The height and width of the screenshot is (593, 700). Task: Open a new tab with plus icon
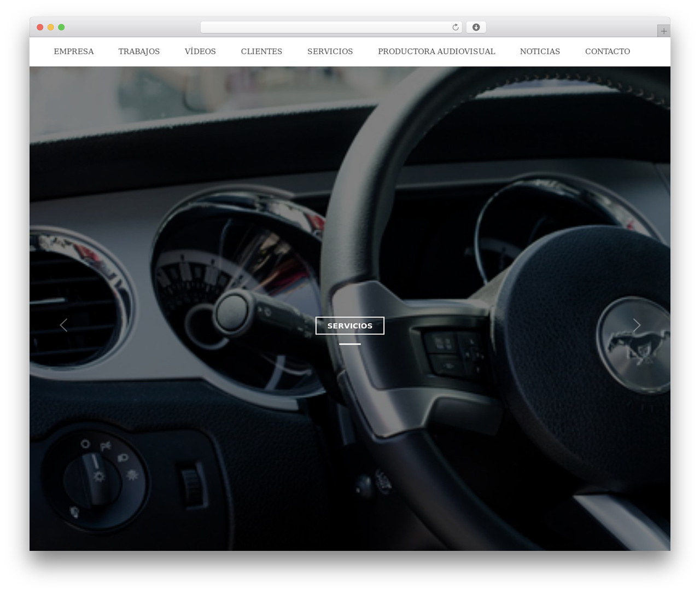663,31
